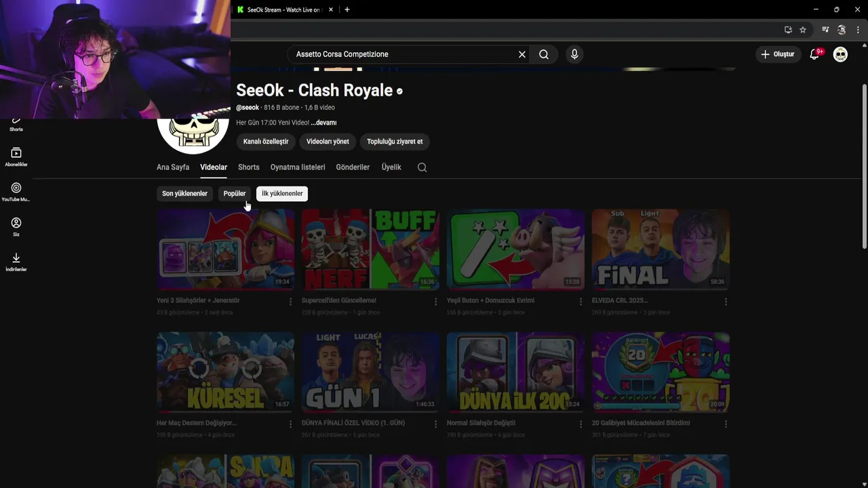868x488 pixels.
Task: Sort videos by Popüler chip
Action: [235, 194]
